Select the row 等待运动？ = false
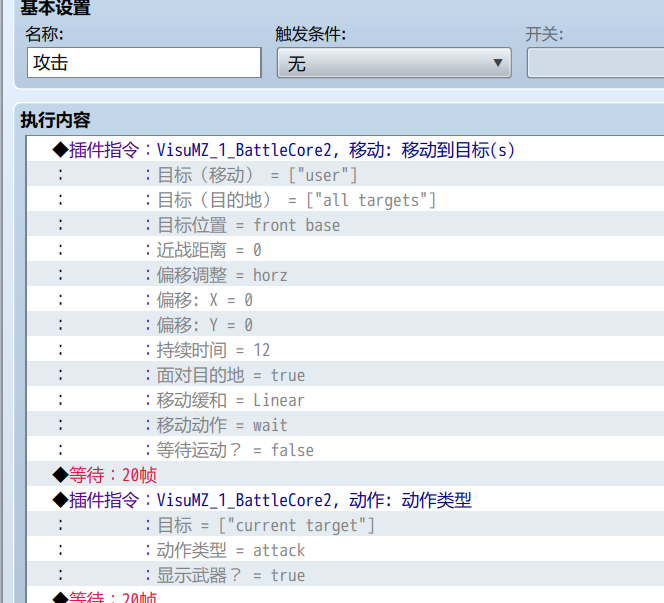The image size is (664, 603). [x=345, y=450]
